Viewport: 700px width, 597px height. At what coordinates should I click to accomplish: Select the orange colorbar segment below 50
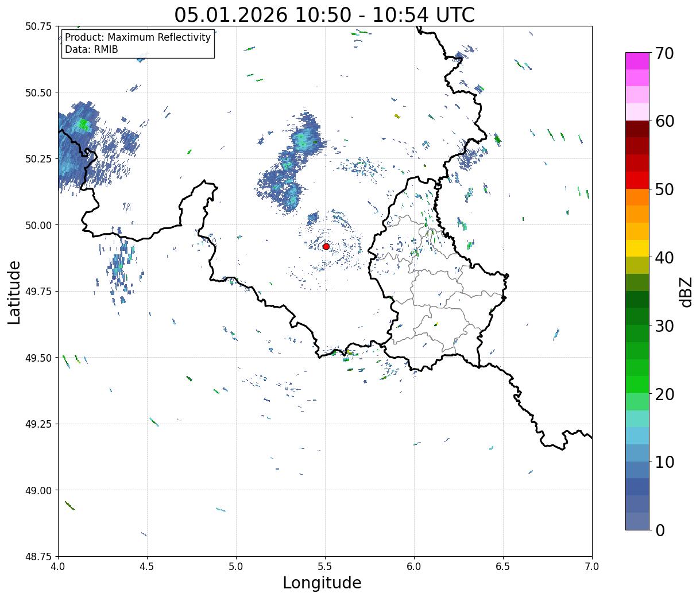637,197
